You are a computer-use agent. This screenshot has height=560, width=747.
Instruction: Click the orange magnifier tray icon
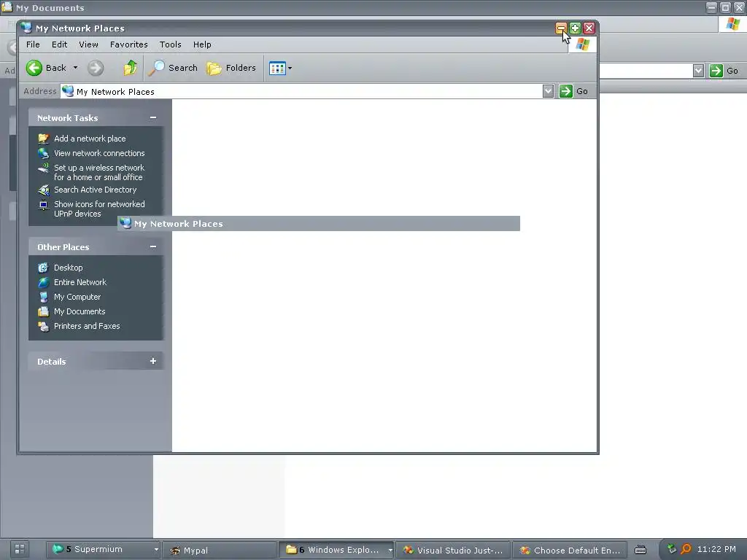tap(686, 548)
